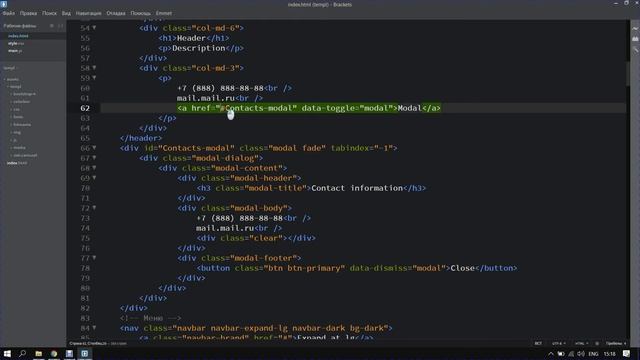Open the Windows Start menu
The width and height of the screenshot is (640, 360).
click(x=7, y=353)
